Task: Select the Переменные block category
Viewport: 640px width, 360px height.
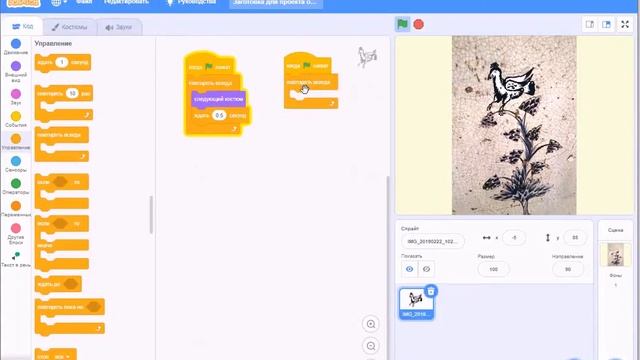Action: pos(16,209)
